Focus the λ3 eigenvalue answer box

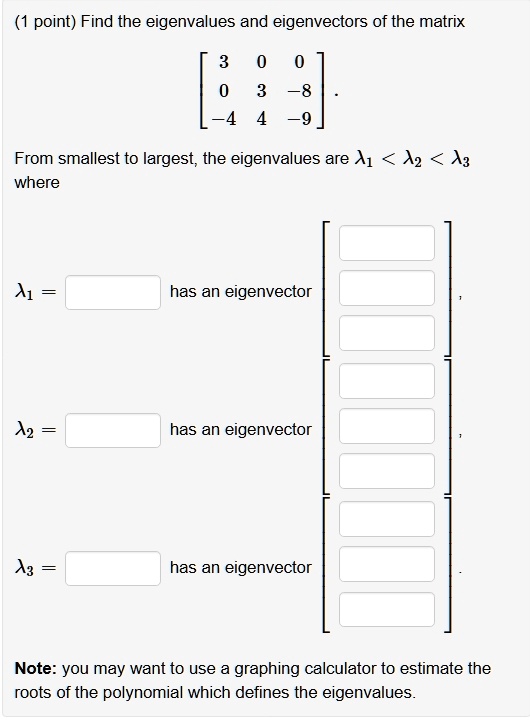coord(113,568)
